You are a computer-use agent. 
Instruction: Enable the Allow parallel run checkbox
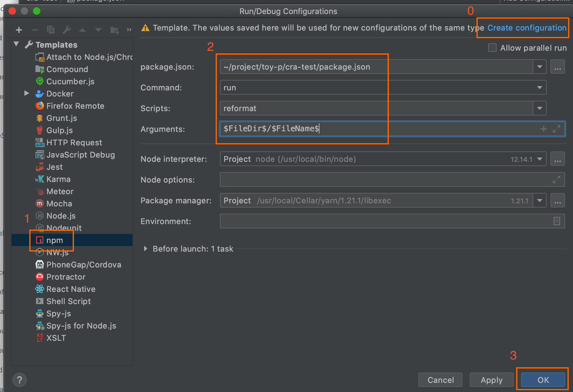click(x=492, y=48)
